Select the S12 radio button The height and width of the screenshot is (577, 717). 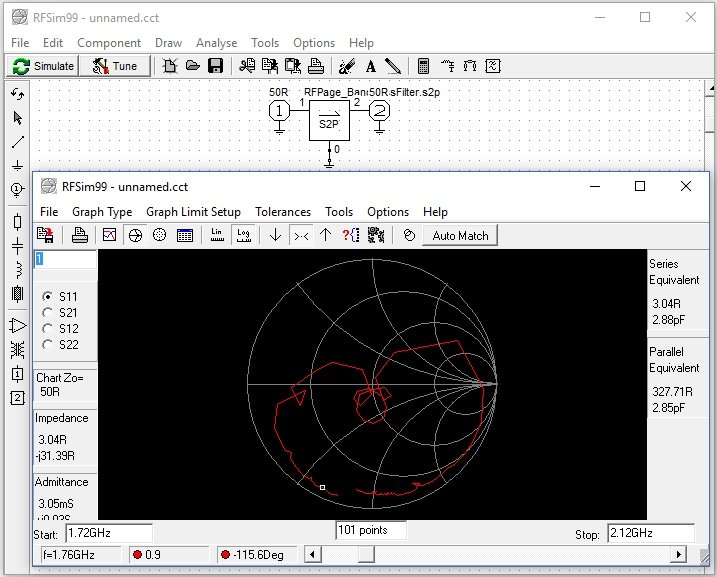47,328
